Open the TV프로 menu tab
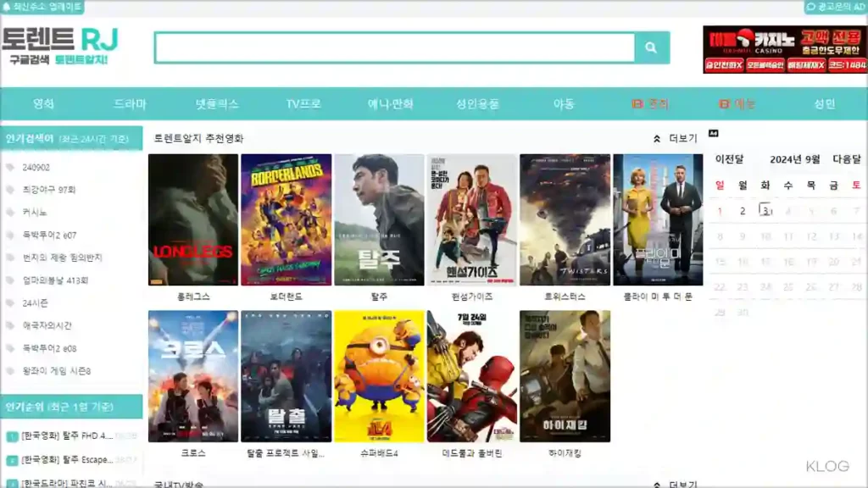 303,103
